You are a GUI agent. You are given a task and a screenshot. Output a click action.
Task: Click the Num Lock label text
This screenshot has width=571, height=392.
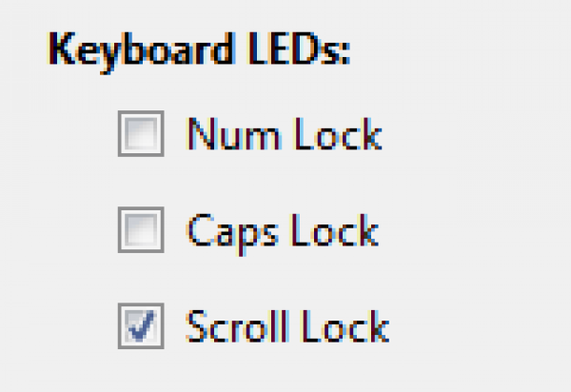pos(284,134)
